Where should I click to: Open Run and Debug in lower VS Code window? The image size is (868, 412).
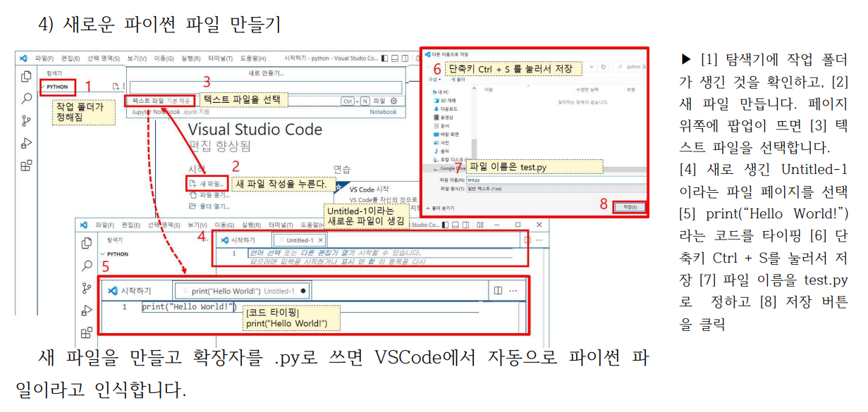(87, 310)
